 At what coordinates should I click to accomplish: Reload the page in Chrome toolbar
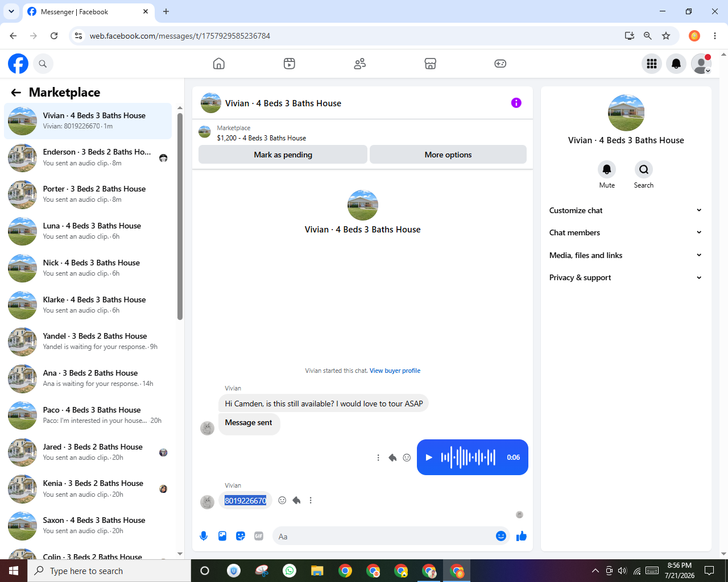(54, 36)
